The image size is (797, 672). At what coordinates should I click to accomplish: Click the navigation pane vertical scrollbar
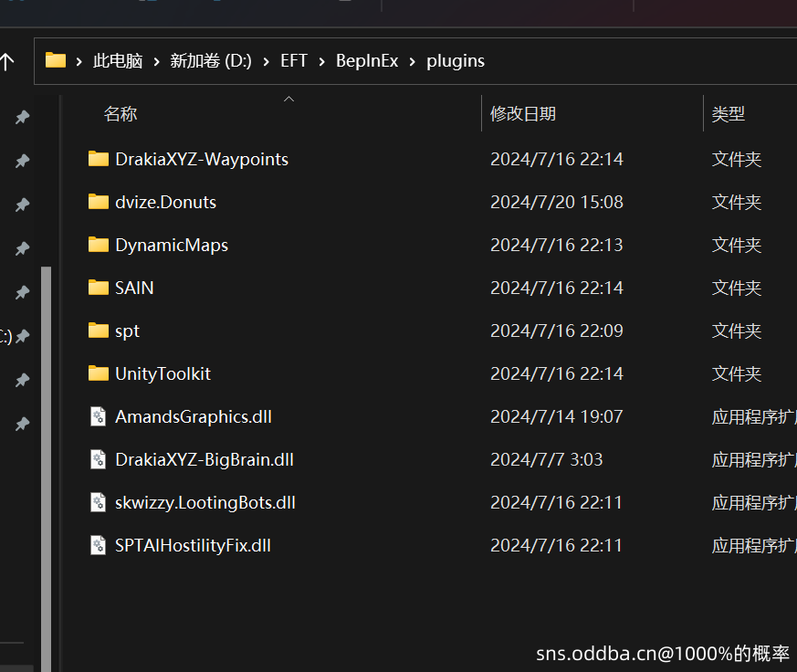47,467
